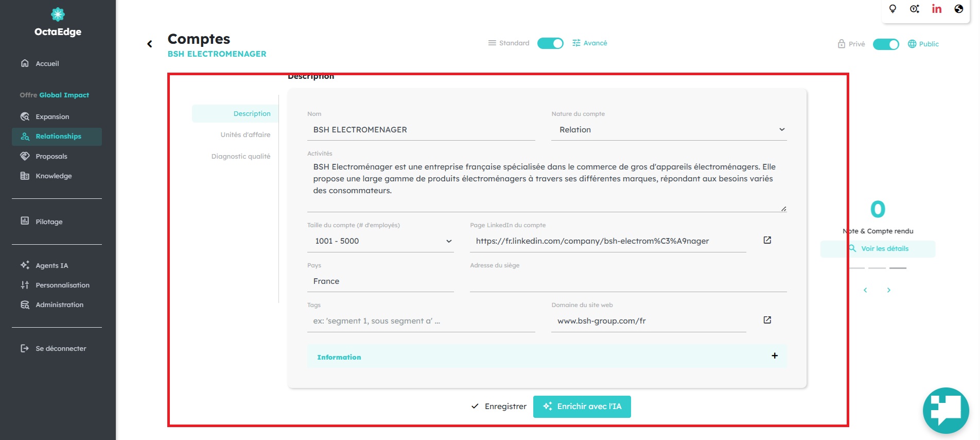Click the Adresse du siège field
Viewport: 980px width, 440px height.
pyautogui.click(x=628, y=281)
